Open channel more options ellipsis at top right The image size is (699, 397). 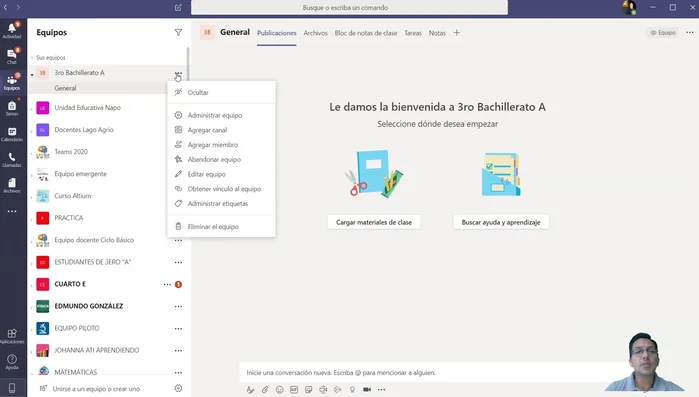click(690, 33)
